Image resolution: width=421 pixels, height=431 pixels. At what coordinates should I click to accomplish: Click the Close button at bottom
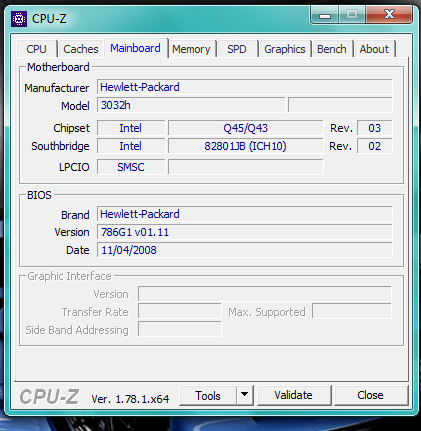(x=370, y=395)
